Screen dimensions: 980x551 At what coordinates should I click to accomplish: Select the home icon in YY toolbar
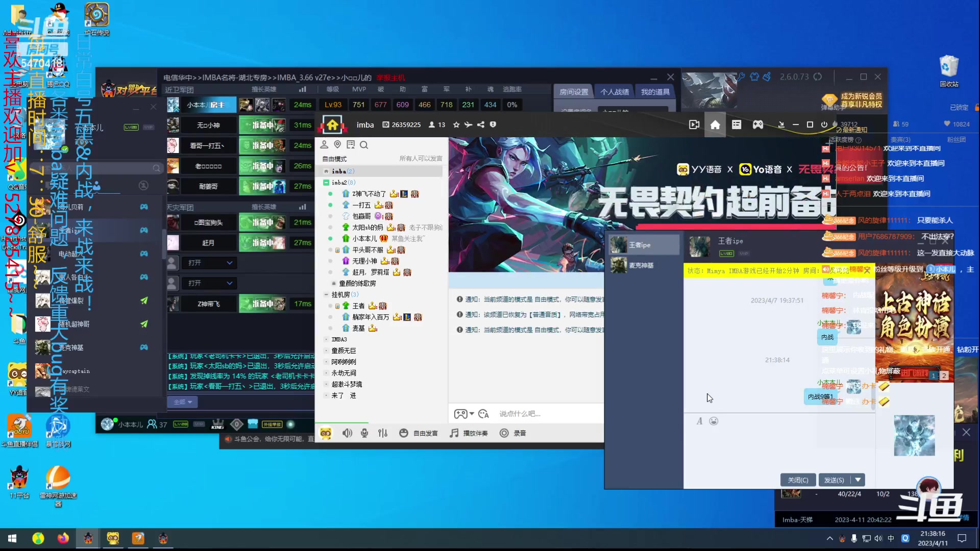point(715,124)
